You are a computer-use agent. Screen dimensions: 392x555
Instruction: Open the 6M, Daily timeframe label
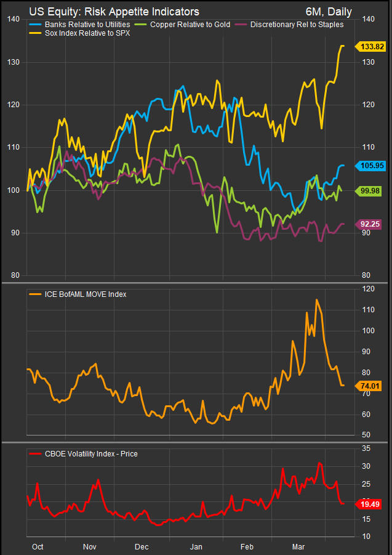click(x=335, y=11)
